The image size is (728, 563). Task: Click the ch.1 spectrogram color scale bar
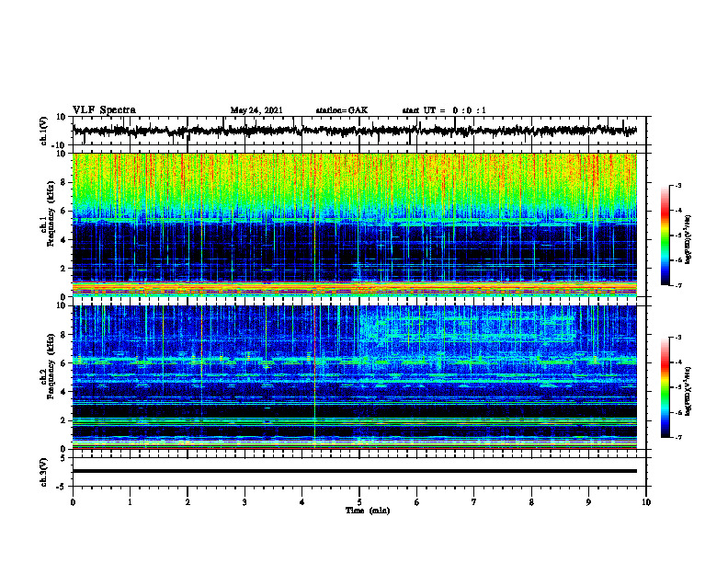665,236
